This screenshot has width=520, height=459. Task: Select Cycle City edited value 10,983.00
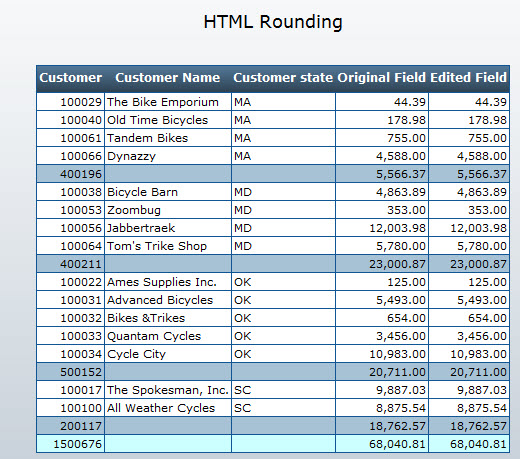pos(469,354)
